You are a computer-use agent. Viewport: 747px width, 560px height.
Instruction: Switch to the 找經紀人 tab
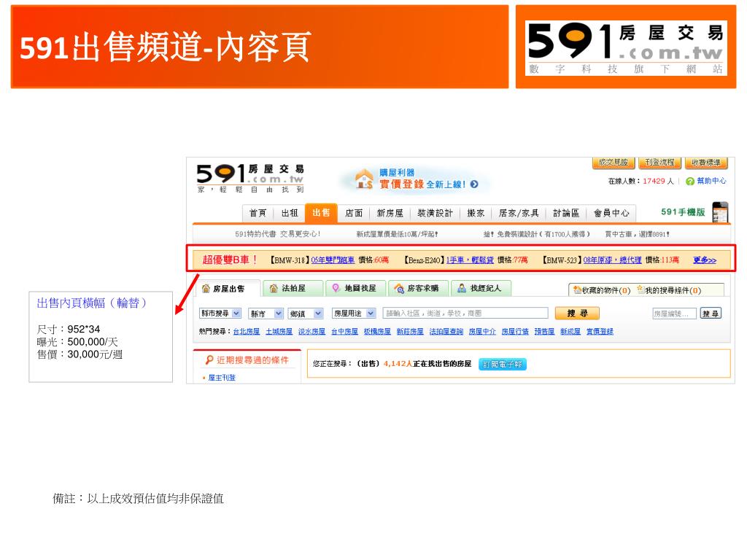pyautogui.click(x=481, y=288)
